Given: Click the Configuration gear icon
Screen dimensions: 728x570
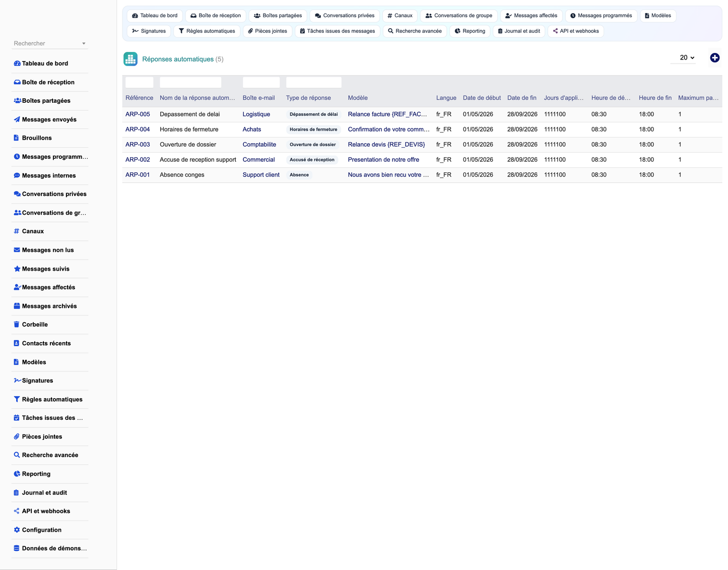Looking at the screenshot, I should click(x=17, y=530).
